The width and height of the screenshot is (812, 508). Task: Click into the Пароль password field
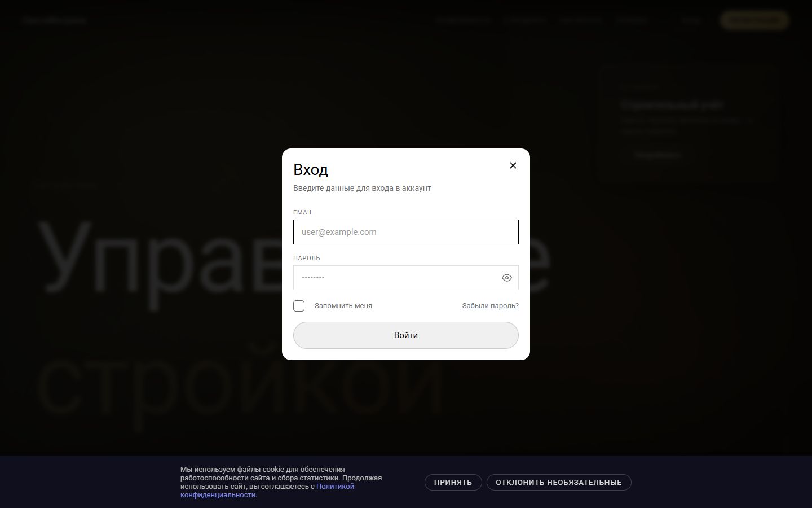(x=405, y=278)
